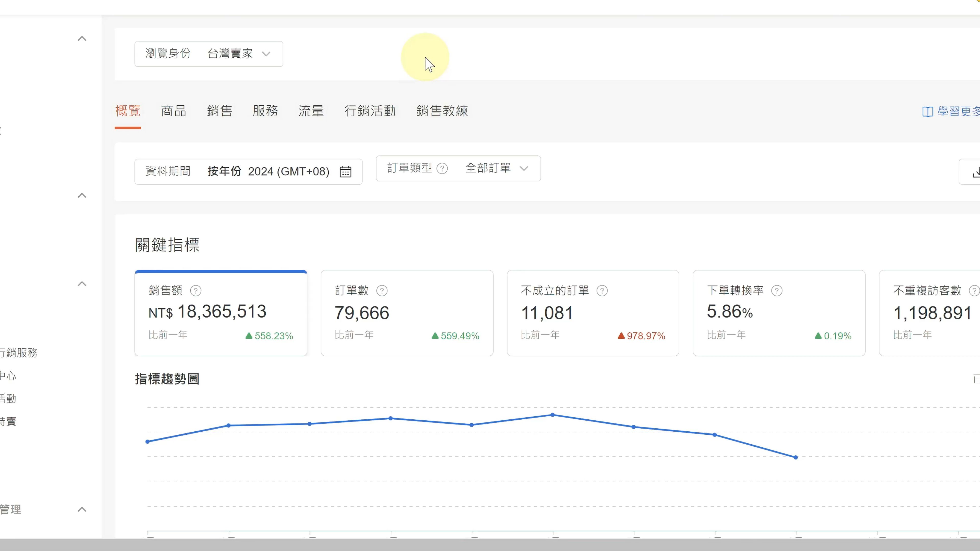Switch to the 流量 tab
This screenshot has height=551, width=980.
pyautogui.click(x=311, y=111)
